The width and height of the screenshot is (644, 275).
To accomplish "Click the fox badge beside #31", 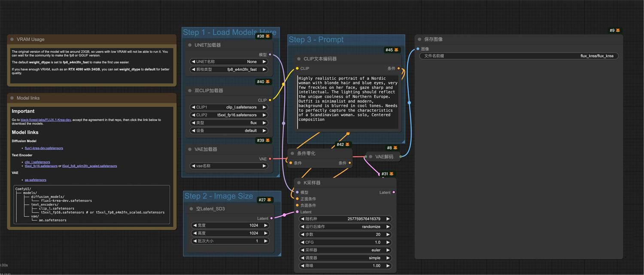I will (x=391, y=174).
